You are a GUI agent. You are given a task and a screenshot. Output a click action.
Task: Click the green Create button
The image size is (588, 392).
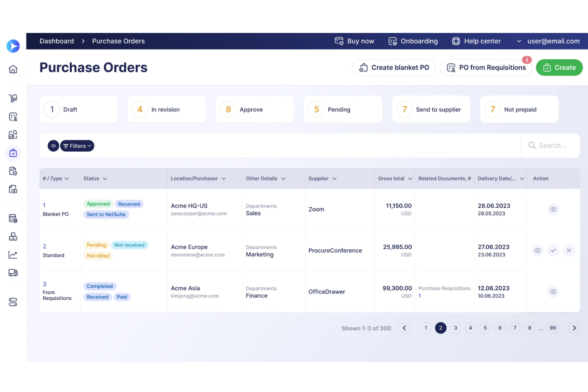pos(559,68)
